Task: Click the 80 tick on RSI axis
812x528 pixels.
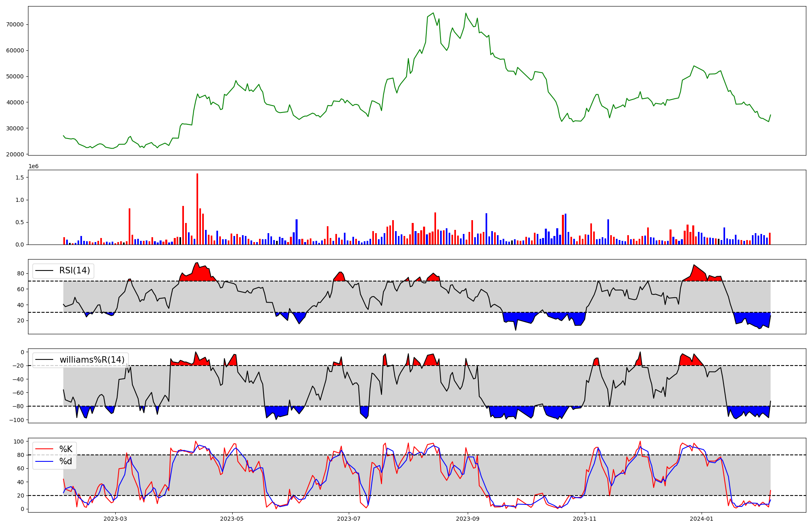Action: point(21,274)
